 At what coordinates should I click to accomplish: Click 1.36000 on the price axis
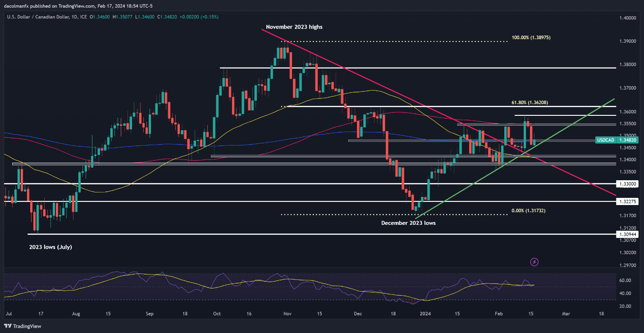[627, 112]
